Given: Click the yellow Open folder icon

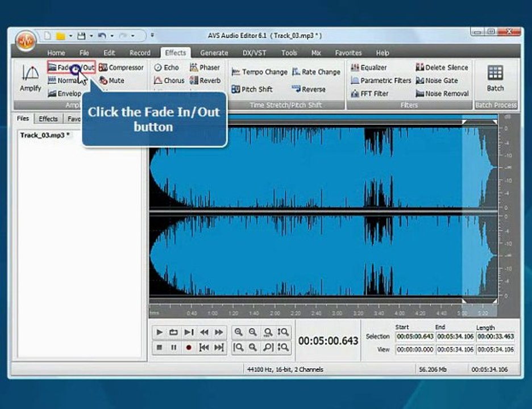Looking at the screenshot, I should click(x=60, y=36).
